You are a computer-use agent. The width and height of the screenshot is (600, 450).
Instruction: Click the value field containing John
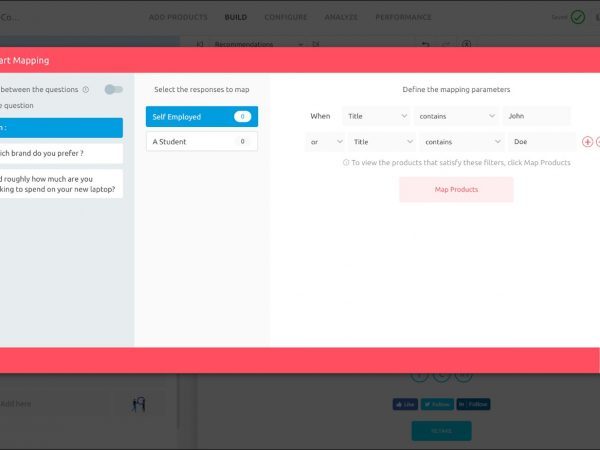[x=536, y=116]
